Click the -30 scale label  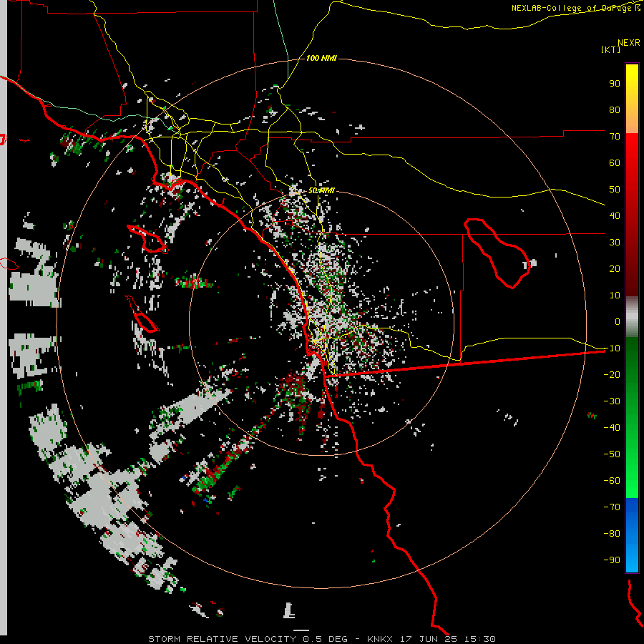click(x=612, y=401)
